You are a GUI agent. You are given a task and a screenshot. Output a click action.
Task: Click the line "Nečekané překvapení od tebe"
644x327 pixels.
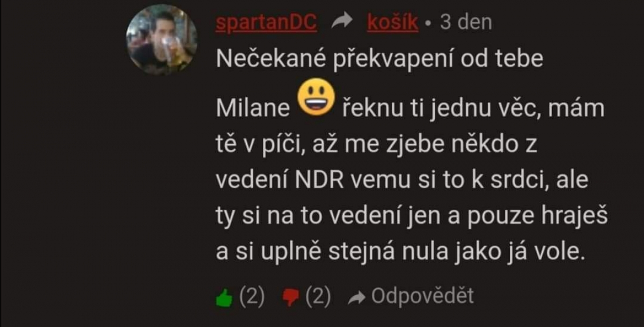click(379, 60)
